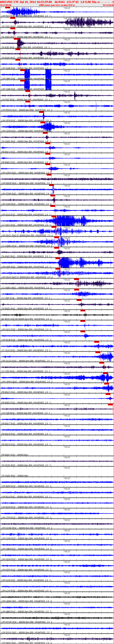Image resolution: width=114 pixels, height=644 pixels.
Task: Select station label UW RVC EHZ
Action: (8, 16)
